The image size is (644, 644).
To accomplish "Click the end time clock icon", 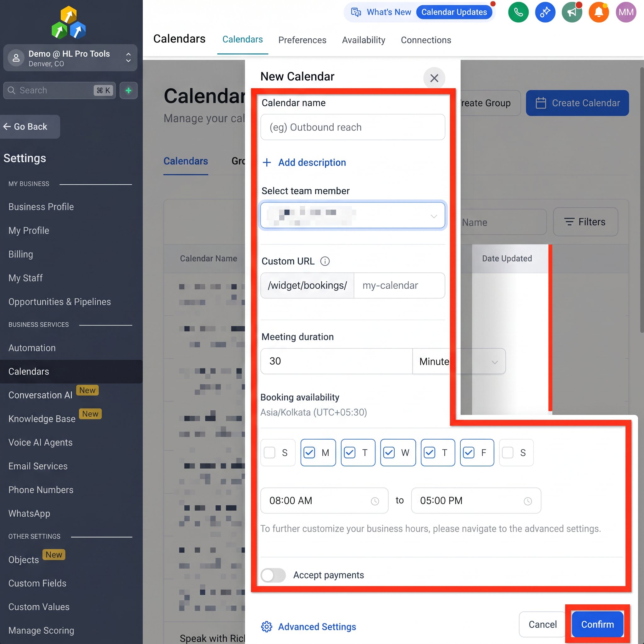I will tap(528, 501).
